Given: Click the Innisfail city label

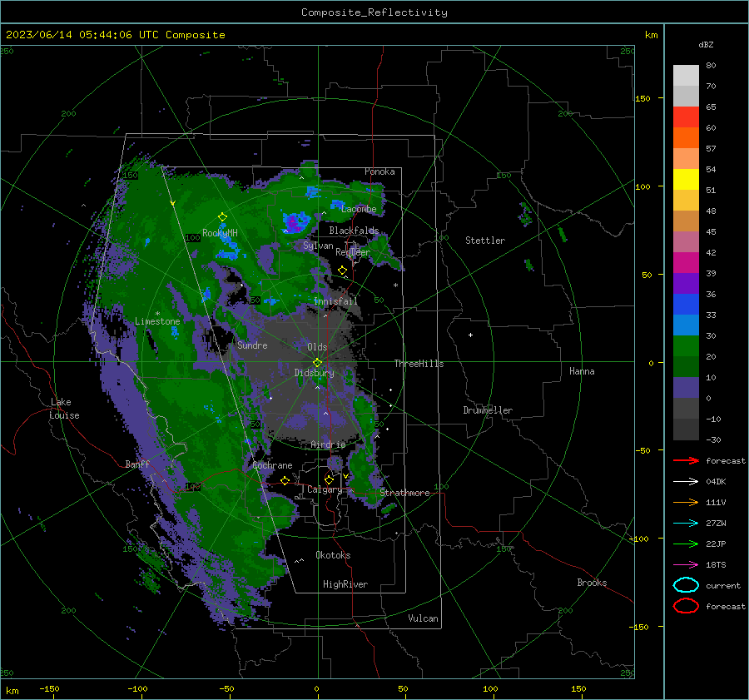Looking at the screenshot, I should (x=336, y=301).
